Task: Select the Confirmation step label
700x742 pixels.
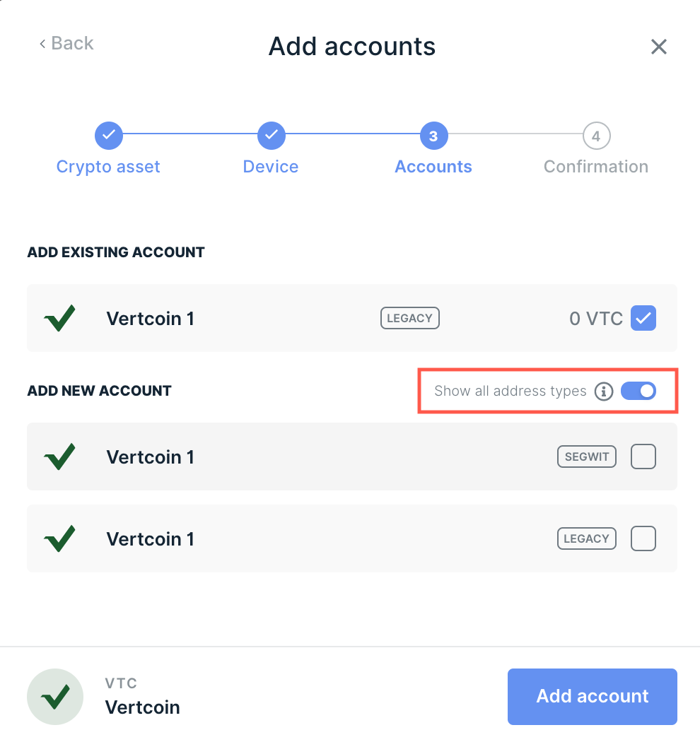Action: point(596,166)
